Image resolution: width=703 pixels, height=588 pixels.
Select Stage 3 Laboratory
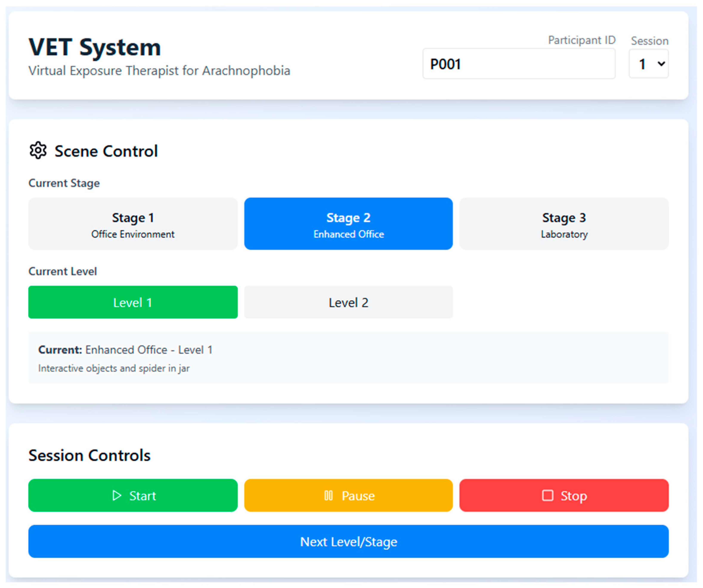(564, 224)
